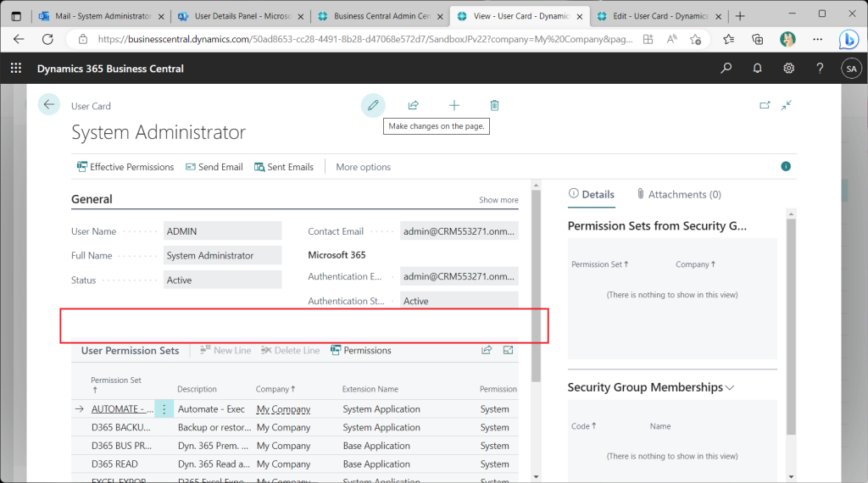868x483 pixels.
Task: View site information lock icon
Action: pyautogui.click(x=82, y=39)
